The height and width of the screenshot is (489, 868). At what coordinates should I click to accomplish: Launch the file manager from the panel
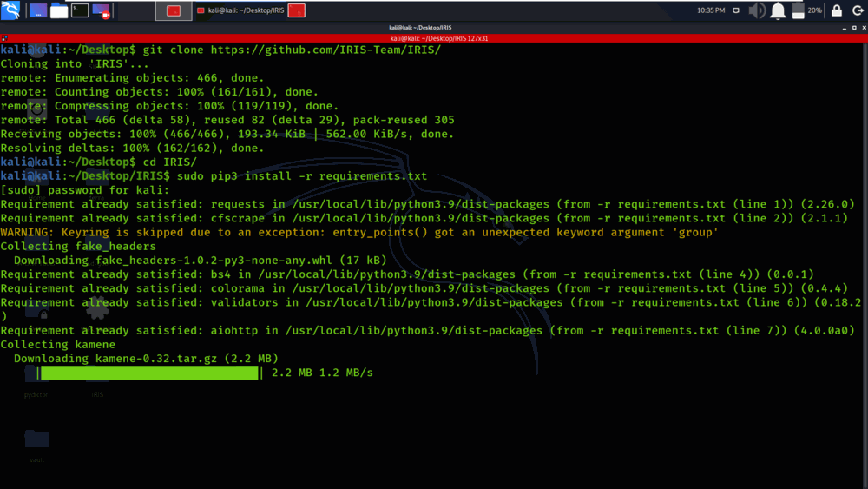(59, 10)
